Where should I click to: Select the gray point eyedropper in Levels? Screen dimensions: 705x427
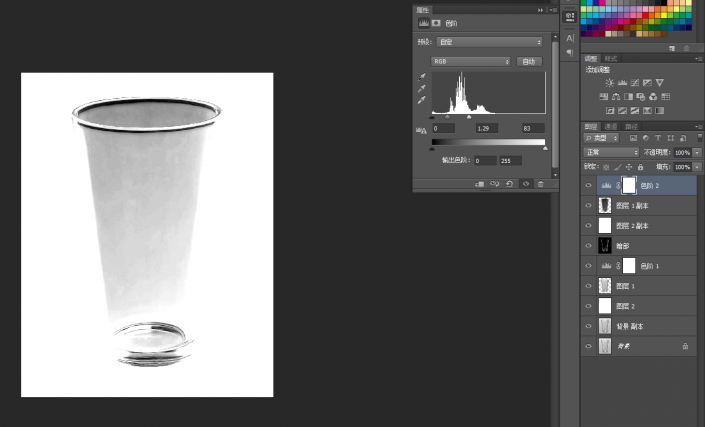pos(421,89)
